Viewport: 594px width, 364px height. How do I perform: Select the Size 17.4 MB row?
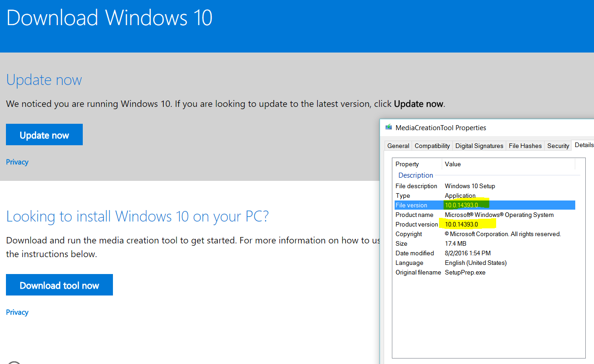click(x=485, y=243)
